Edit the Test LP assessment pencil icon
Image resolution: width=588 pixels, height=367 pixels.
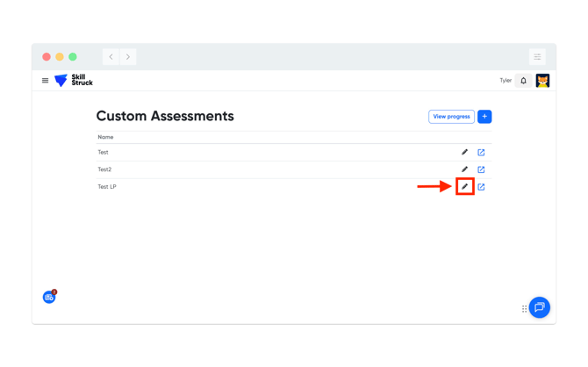(x=464, y=186)
